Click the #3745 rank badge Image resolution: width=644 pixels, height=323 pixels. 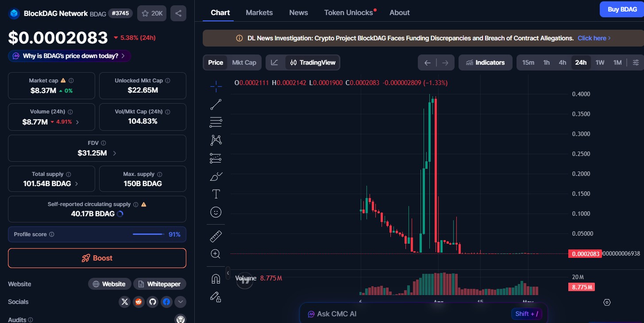click(x=120, y=13)
